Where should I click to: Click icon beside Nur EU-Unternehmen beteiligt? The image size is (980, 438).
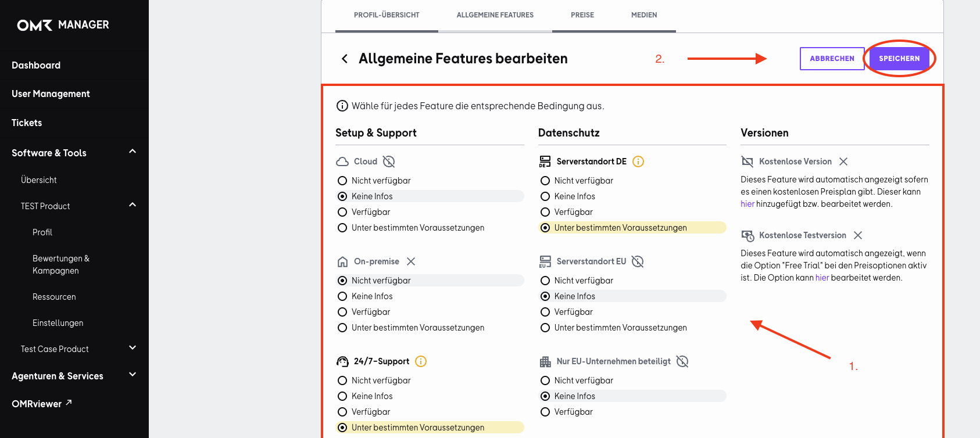(682, 361)
